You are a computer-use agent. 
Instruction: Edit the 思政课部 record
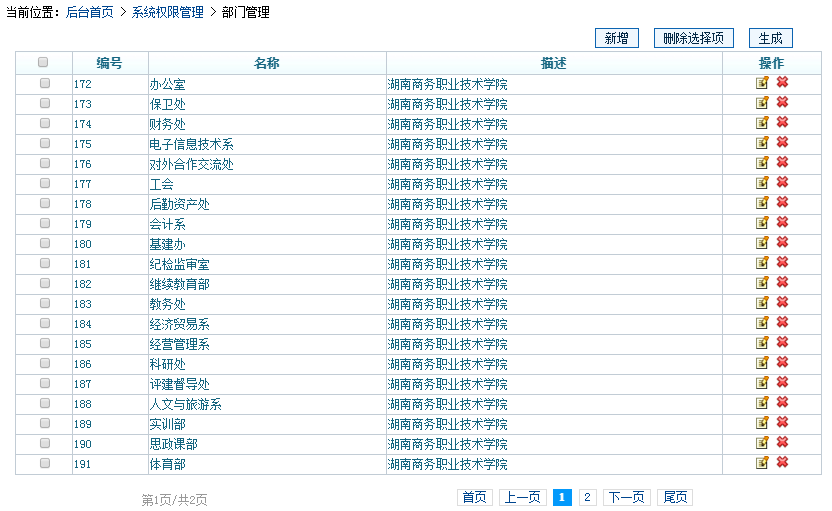(x=762, y=443)
